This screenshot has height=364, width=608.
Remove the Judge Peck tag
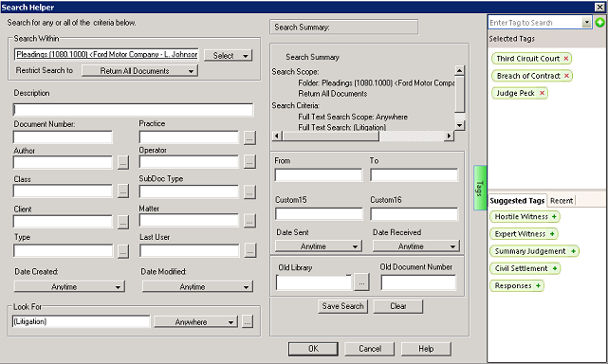(543, 93)
